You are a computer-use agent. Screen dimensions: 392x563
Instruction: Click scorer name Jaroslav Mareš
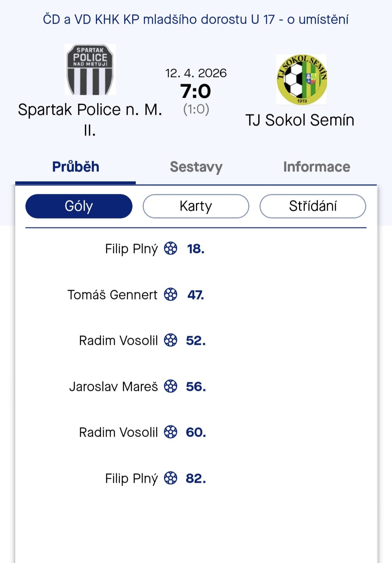click(114, 387)
